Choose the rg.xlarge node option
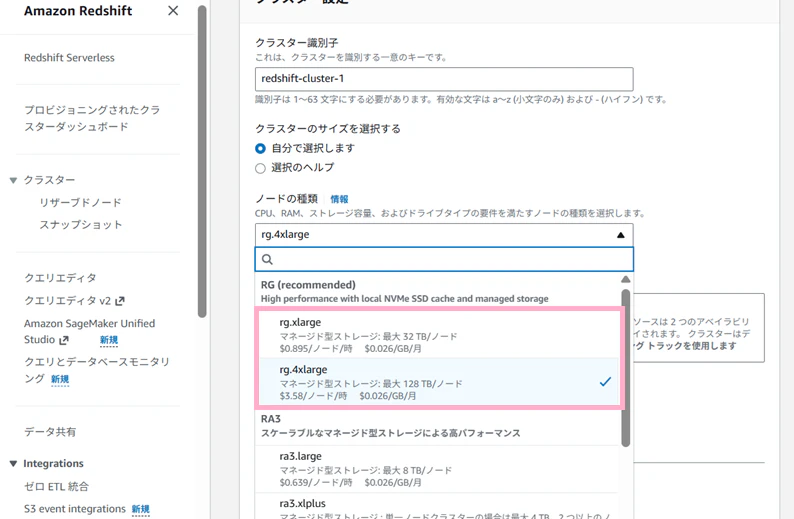This screenshot has width=794, height=519. (x=439, y=335)
